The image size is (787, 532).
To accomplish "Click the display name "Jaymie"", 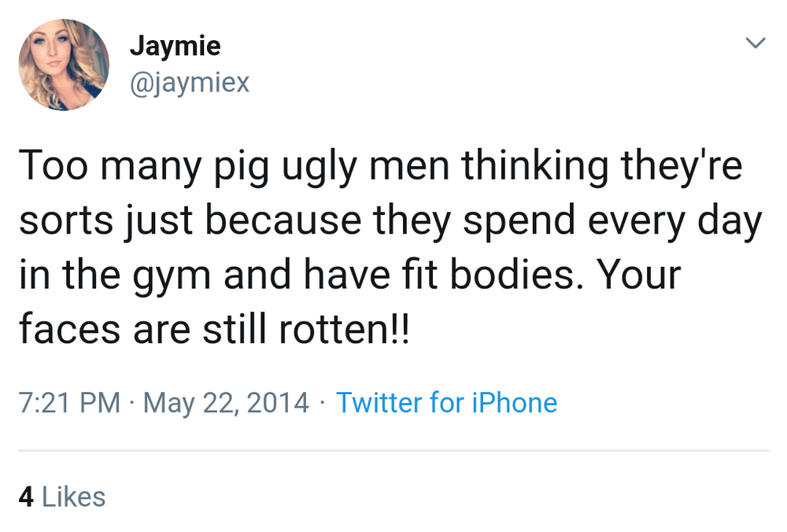I will point(175,46).
